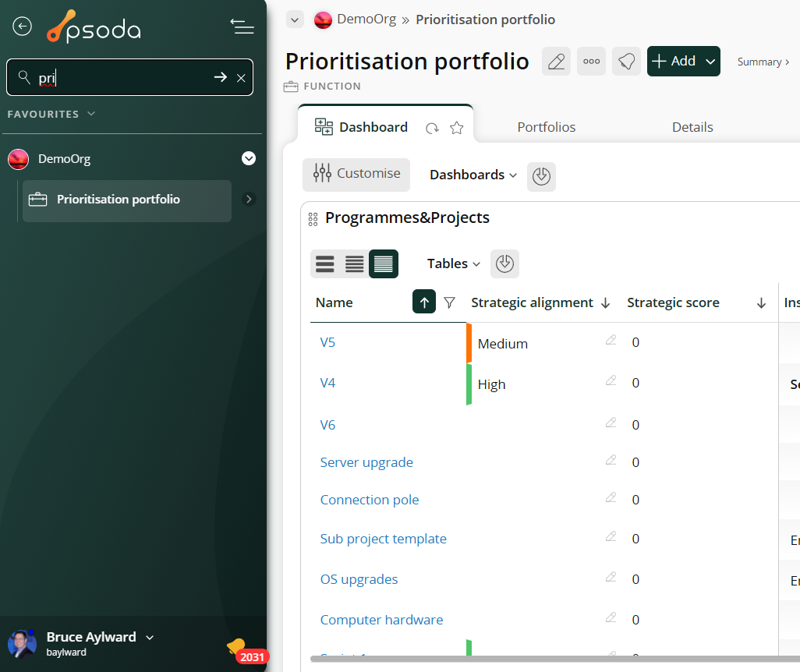The width and height of the screenshot is (800, 672).
Task: Switch to the Portfolios tab
Action: pyautogui.click(x=546, y=127)
